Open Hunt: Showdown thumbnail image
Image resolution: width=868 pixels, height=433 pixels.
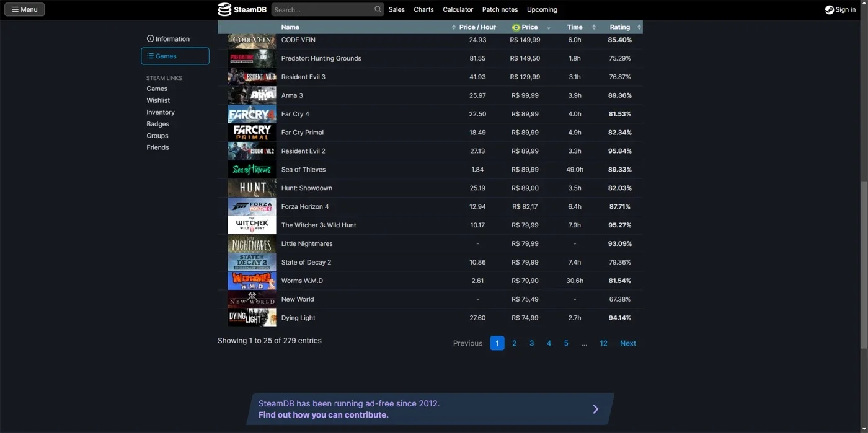(252, 188)
